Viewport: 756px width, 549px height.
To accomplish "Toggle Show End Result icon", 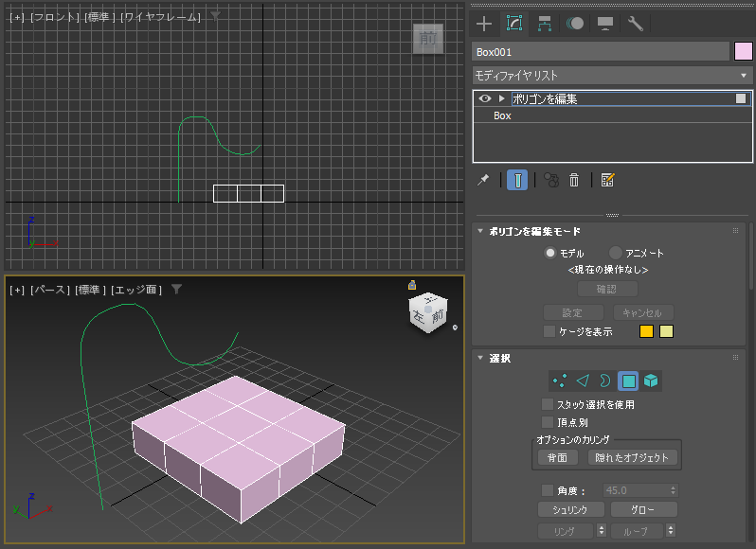I will click(517, 180).
